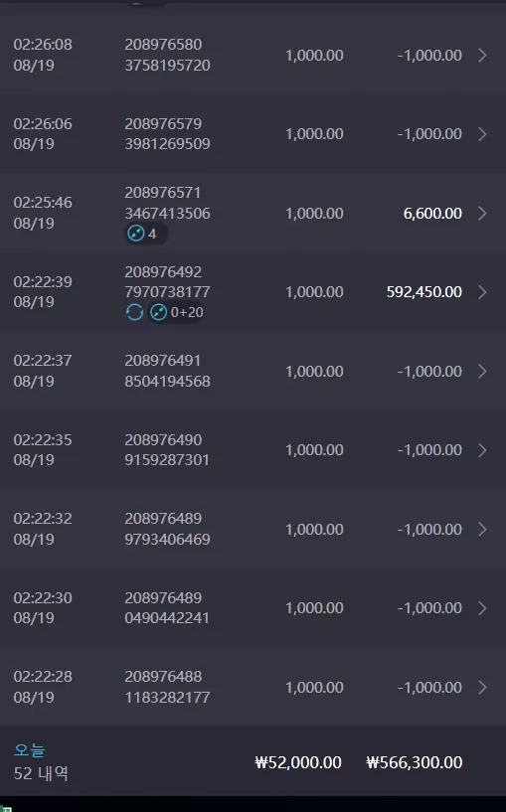Image resolution: width=506 pixels, height=812 pixels.
Task: Expand the 02:26:06 entry chevron
Action: [x=482, y=134]
